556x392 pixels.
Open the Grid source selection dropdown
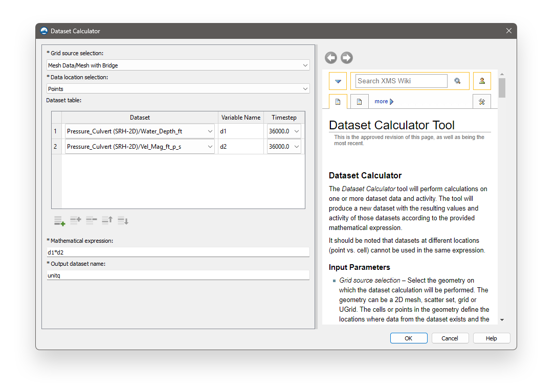(178, 65)
